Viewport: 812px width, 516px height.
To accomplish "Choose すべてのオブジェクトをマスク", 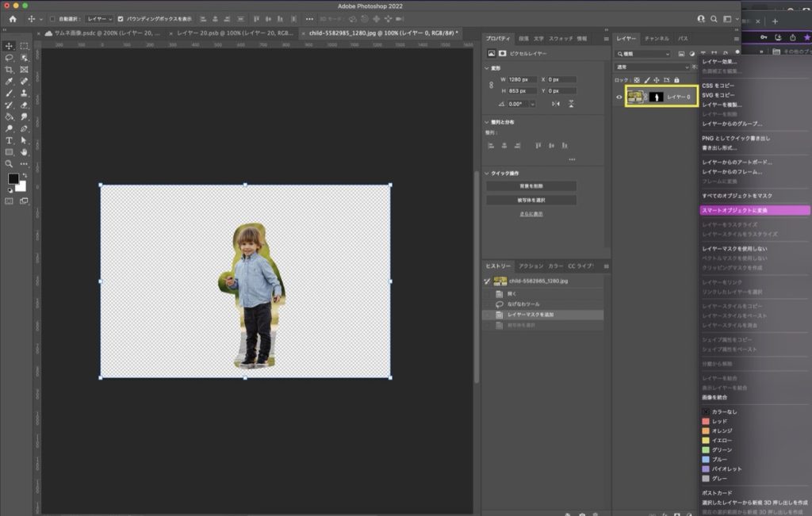I will coord(737,196).
